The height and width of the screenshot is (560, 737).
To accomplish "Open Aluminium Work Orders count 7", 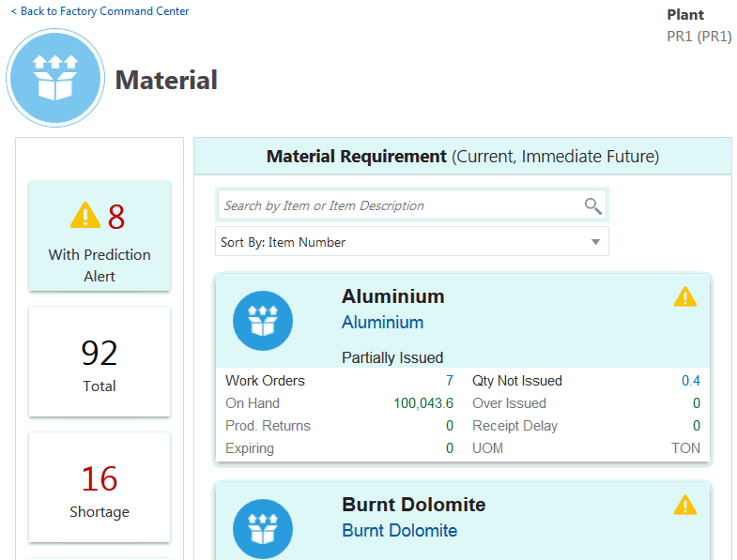I will coord(450,381).
